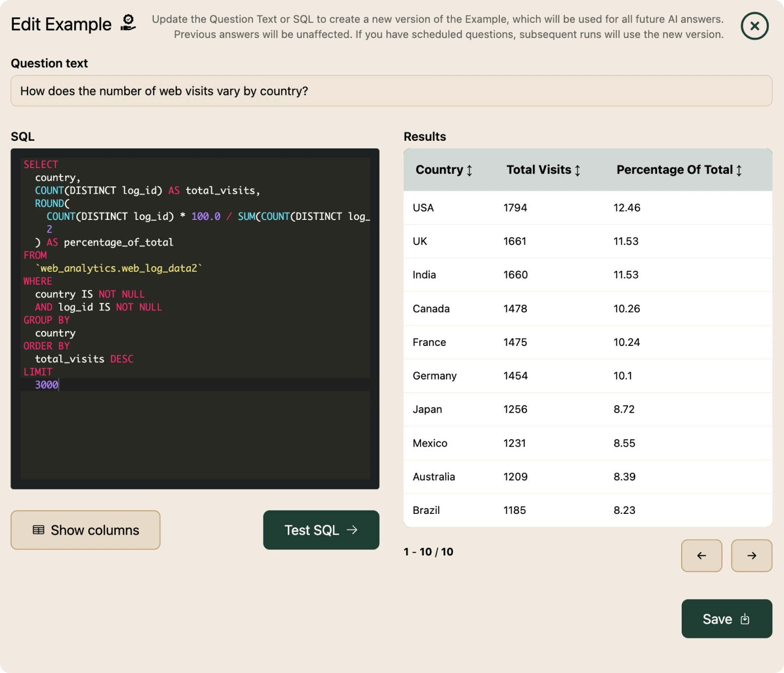
Task: Select the UK country cell
Action: coord(420,241)
